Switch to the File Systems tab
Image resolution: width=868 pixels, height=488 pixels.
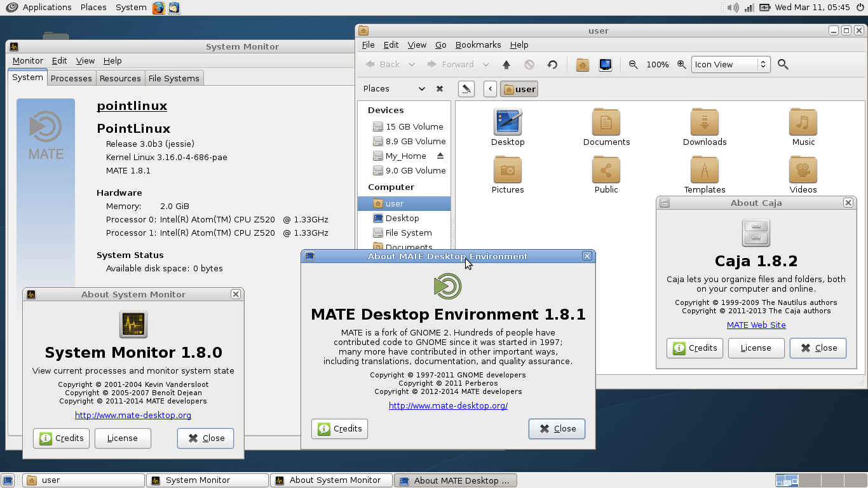click(x=173, y=78)
